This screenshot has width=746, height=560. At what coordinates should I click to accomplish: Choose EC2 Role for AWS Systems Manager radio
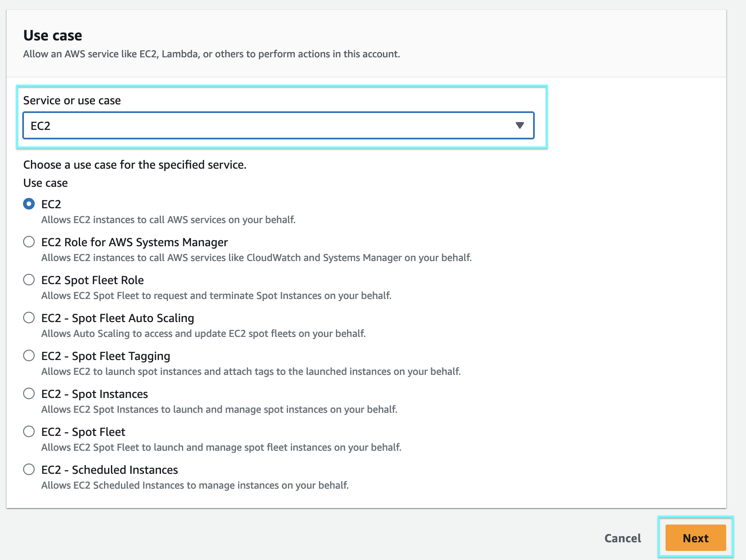(29, 242)
